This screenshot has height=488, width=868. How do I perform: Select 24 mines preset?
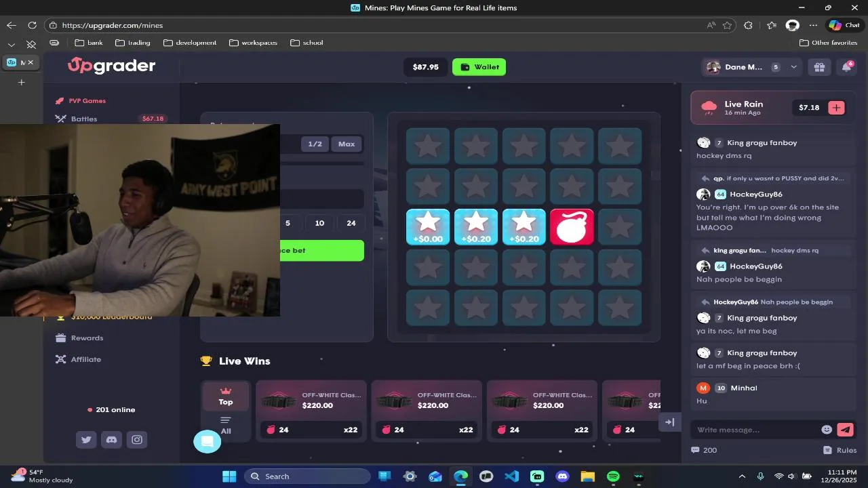click(351, 223)
